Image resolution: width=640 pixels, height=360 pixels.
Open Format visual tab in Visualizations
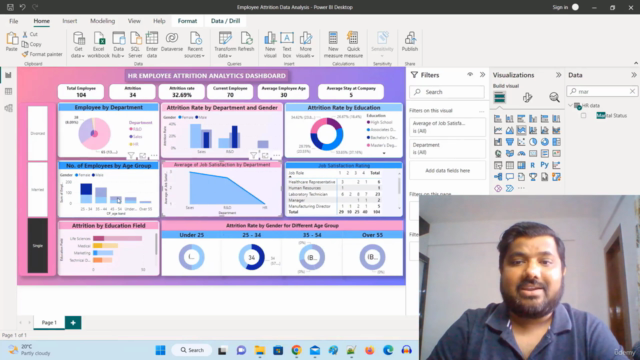click(x=527, y=97)
